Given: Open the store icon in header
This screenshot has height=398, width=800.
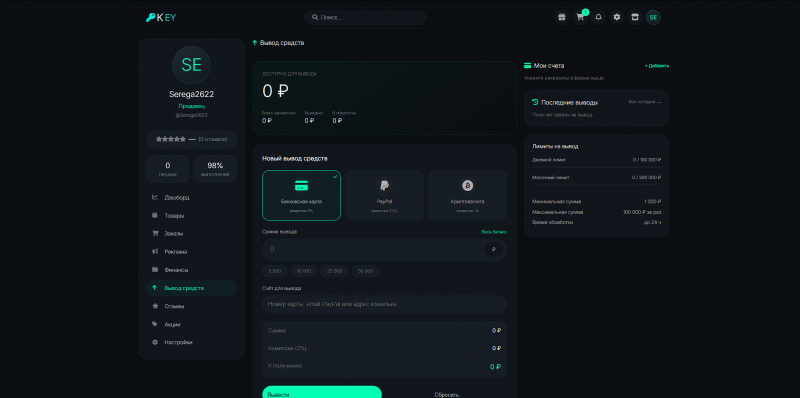Looking at the screenshot, I should tap(635, 17).
